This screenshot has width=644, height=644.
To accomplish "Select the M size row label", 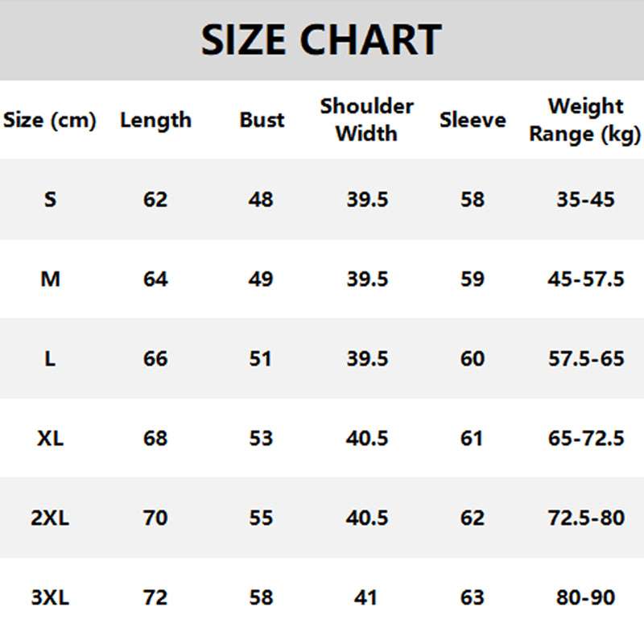I will pyautogui.click(x=50, y=279).
